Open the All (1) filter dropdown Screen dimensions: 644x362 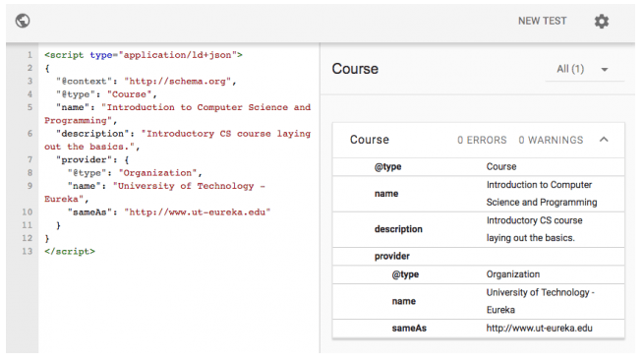[x=584, y=69]
